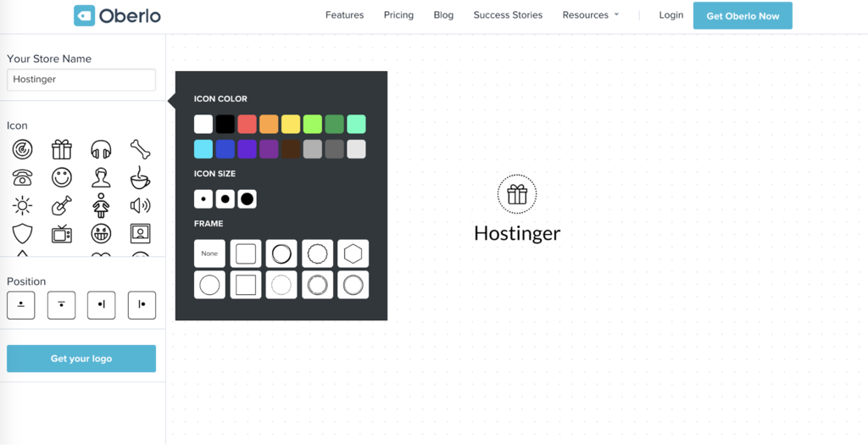868x445 pixels.
Task: Go to Success Stories
Action: [508, 15]
